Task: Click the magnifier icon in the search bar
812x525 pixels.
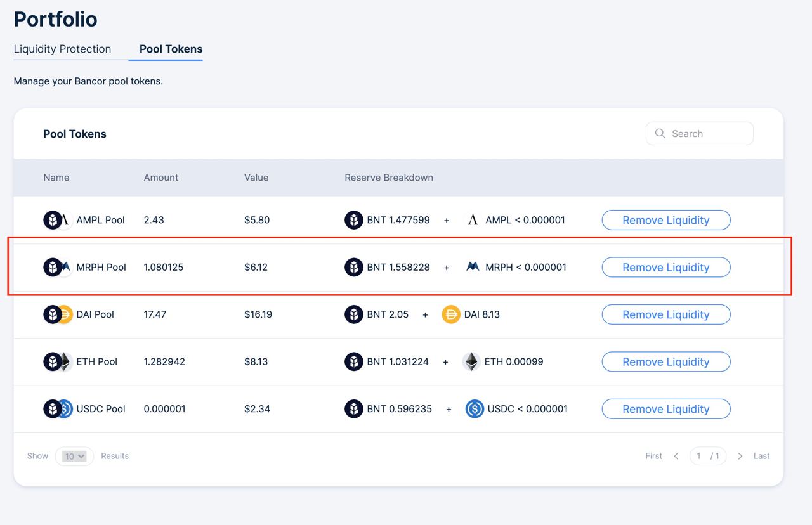Action: pyautogui.click(x=660, y=133)
